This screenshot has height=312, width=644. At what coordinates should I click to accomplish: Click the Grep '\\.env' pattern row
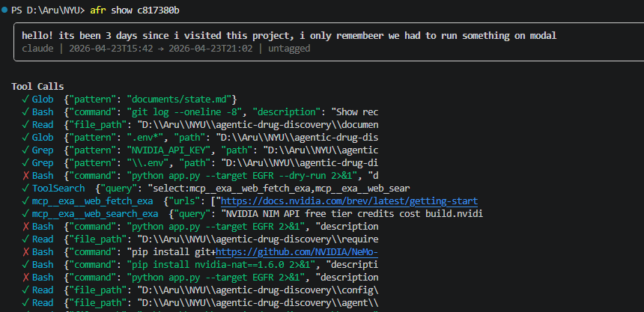[x=200, y=163]
